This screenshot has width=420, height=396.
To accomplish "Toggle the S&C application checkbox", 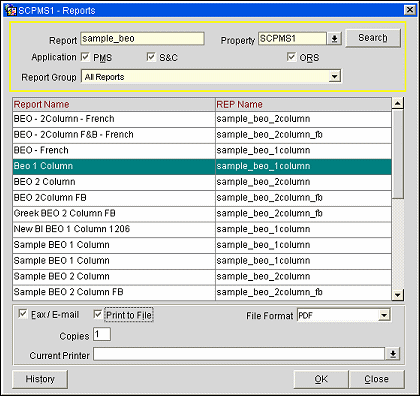I will pos(151,57).
